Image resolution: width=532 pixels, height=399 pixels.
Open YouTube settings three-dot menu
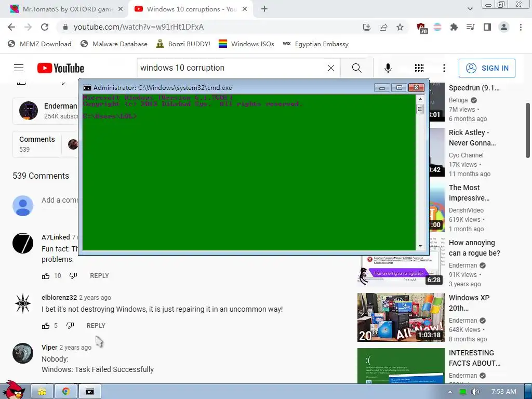[444, 68]
